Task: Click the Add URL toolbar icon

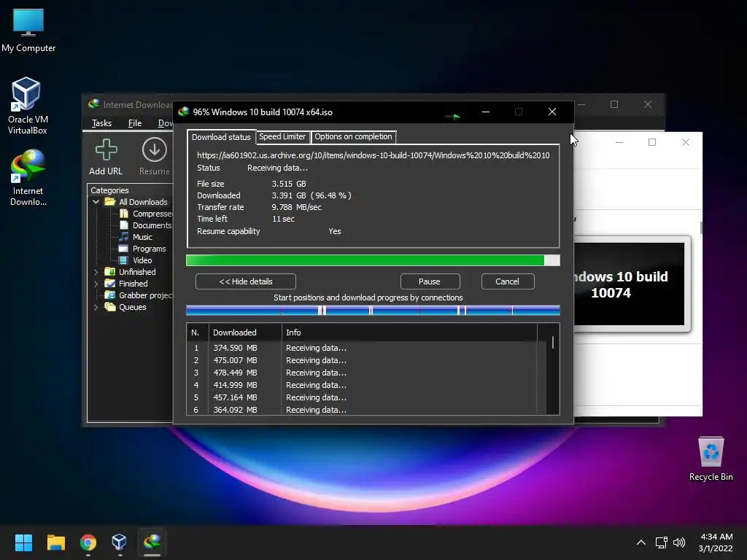Action: (x=106, y=157)
